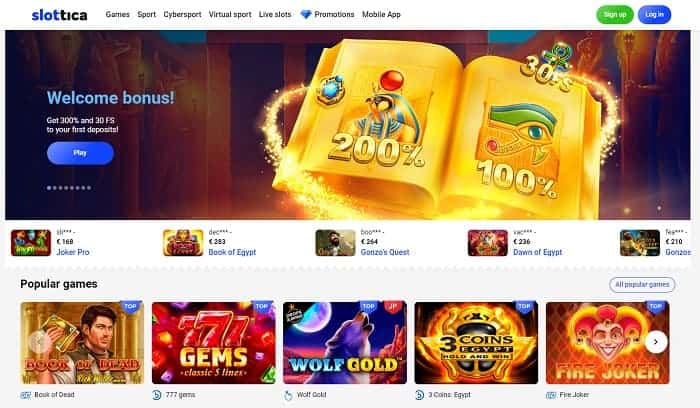700x408 pixels.
Task: Open All popular games link
Action: point(642,285)
